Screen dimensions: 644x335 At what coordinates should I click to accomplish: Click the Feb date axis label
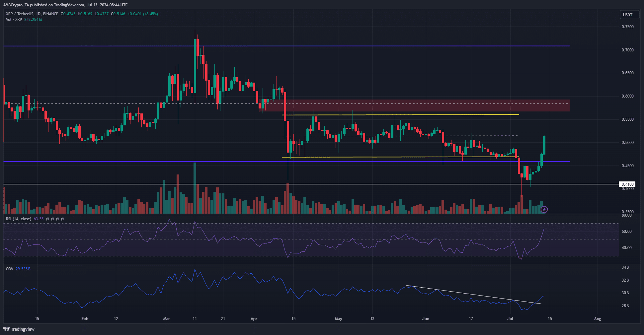[x=85, y=319]
